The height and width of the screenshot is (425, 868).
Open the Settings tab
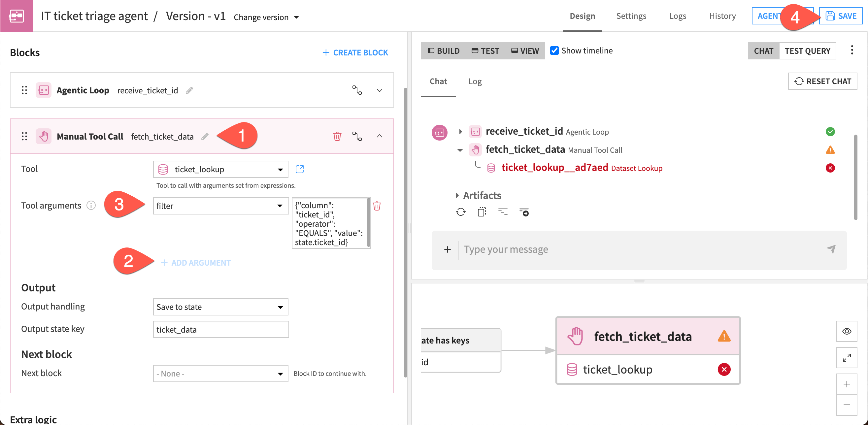click(x=631, y=16)
